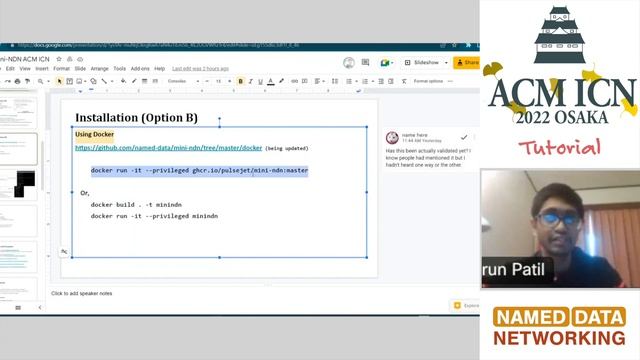Click the Border color pencil
The width and height of the screenshot is (640, 360).
pyautogui.click(x=134, y=81)
